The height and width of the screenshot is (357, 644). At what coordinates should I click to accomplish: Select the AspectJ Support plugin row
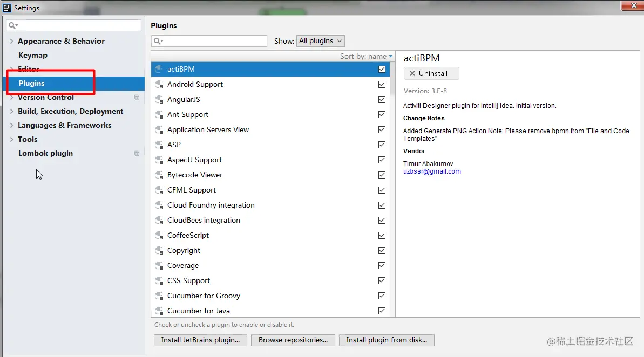pyautogui.click(x=270, y=160)
